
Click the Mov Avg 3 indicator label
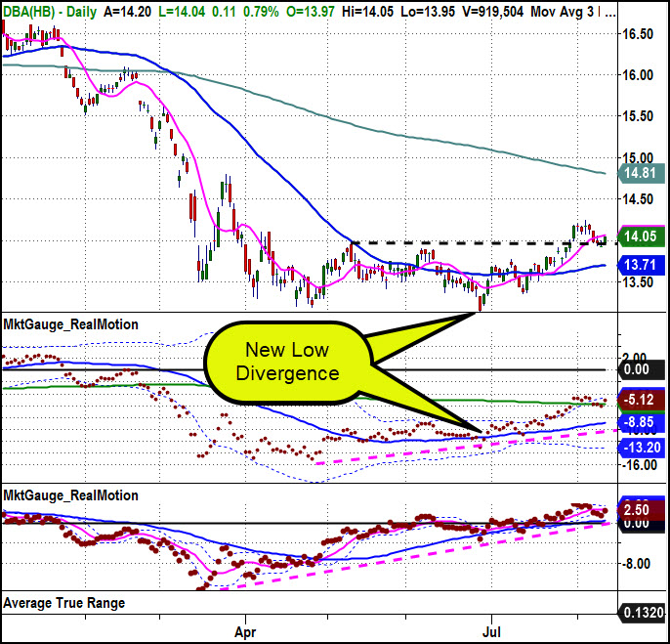562,12
